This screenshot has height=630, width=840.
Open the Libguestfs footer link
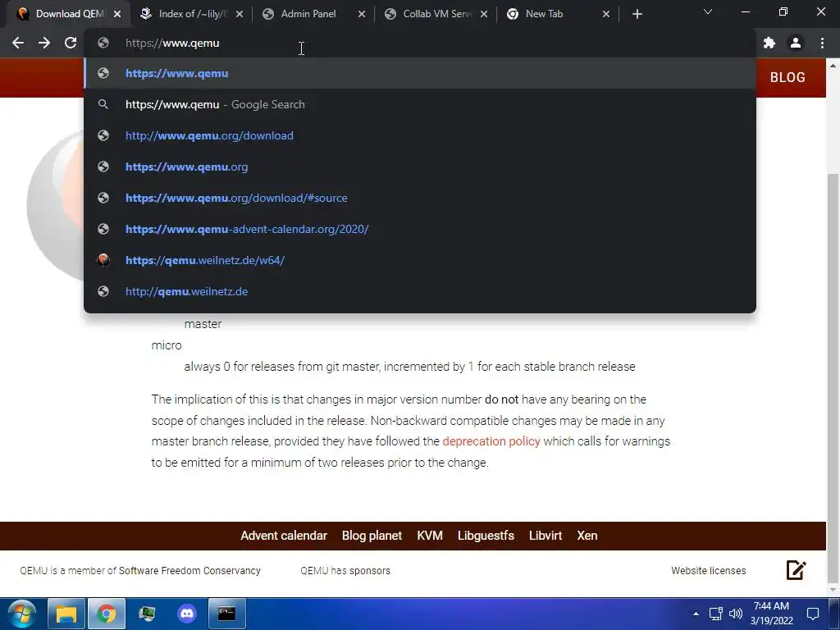[486, 536]
